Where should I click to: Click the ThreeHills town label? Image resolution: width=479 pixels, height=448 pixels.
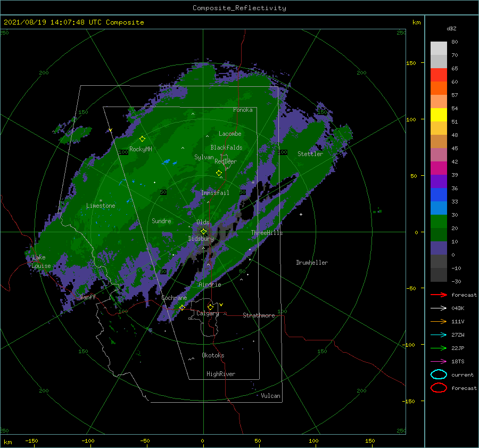click(267, 233)
